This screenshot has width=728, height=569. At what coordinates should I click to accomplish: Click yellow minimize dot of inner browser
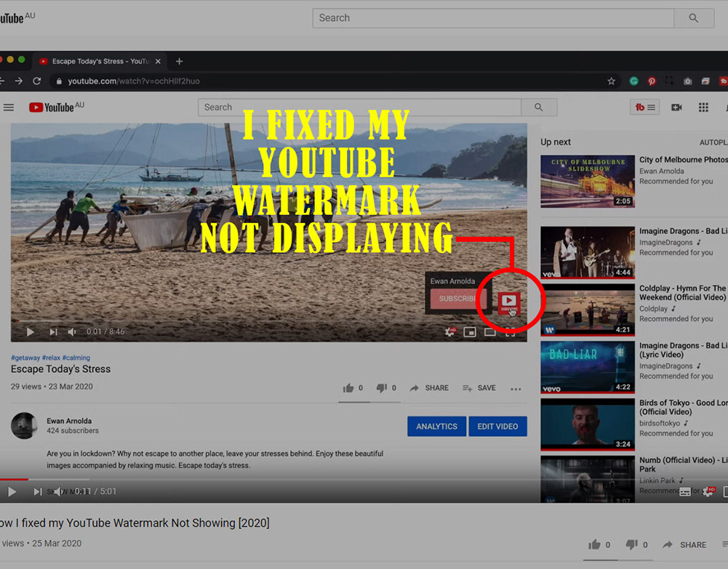click(10, 60)
